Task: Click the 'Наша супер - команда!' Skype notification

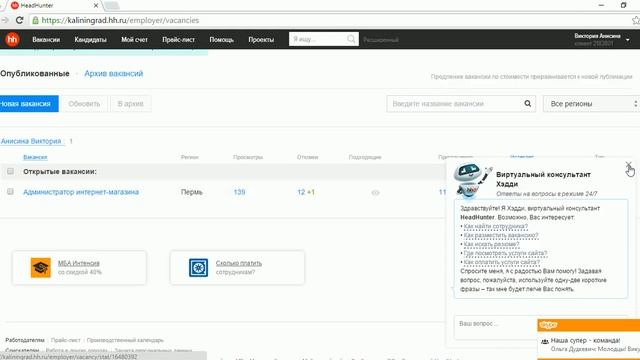Action: pos(585,340)
